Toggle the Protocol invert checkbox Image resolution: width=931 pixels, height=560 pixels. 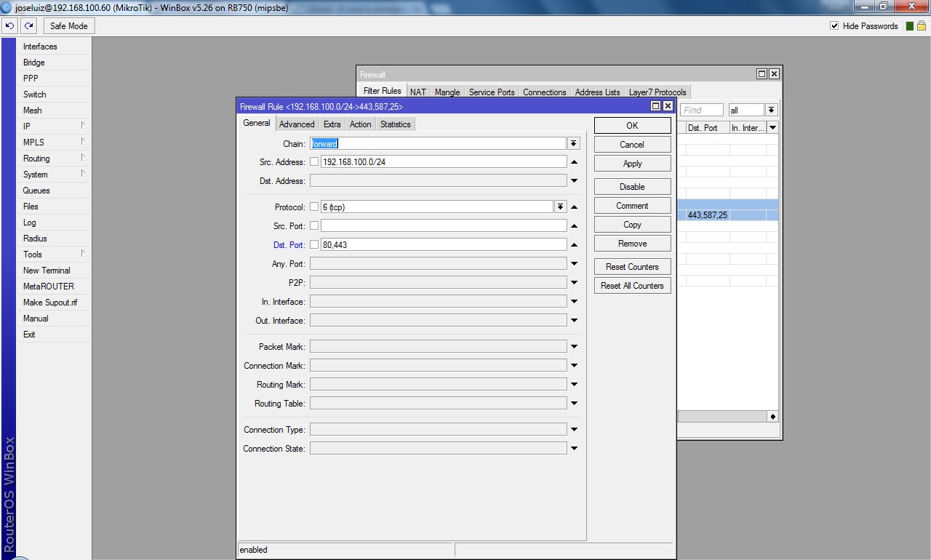tap(314, 207)
